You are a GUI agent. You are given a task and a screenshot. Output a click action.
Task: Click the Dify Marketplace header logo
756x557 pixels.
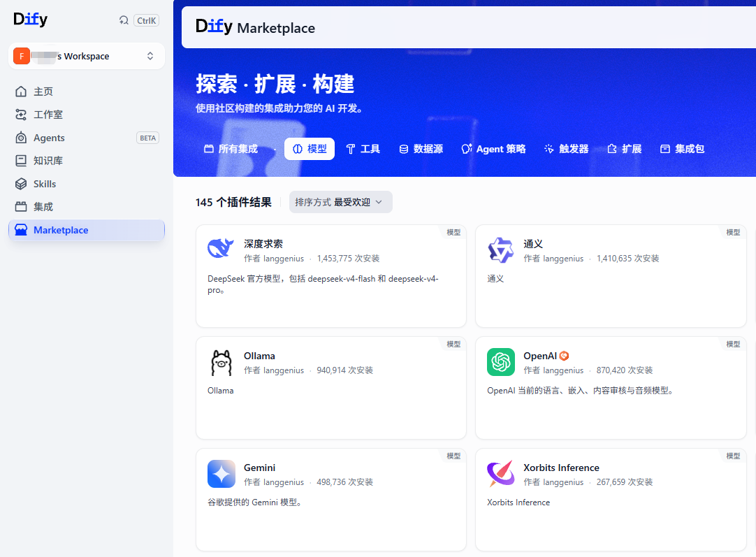[255, 27]
